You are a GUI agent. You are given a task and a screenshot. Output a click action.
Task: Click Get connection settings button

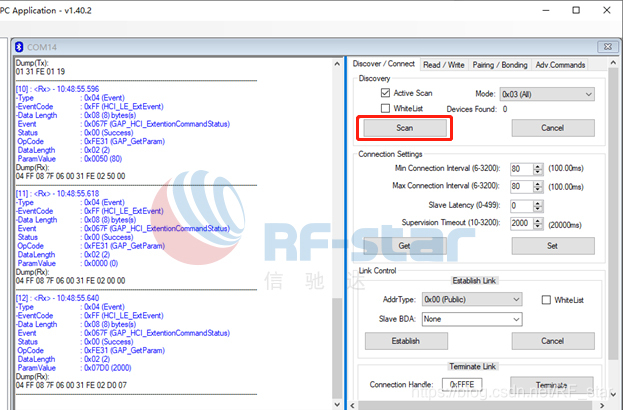[405, 246]
